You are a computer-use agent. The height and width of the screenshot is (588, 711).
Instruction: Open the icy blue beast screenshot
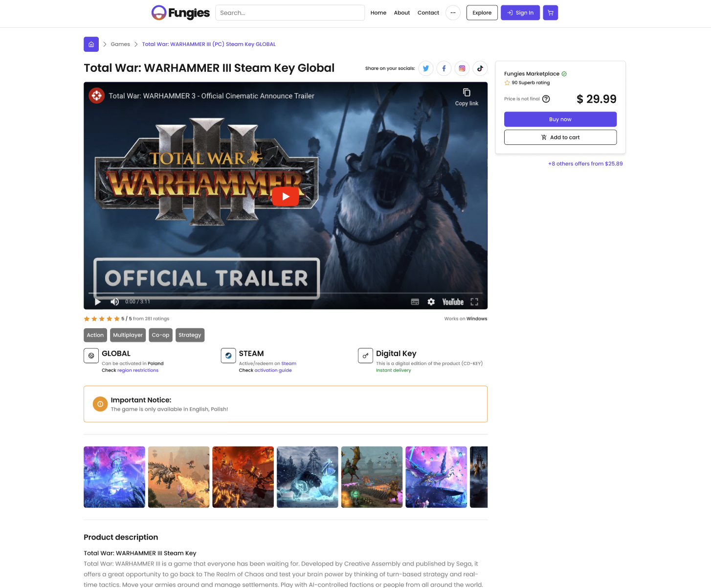308,477
